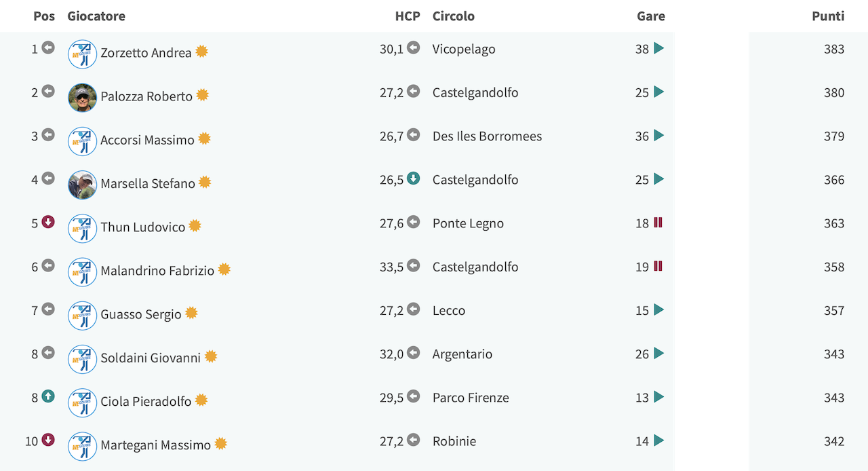
Task: Click the teal up-arrow position icon for Ciola Pieradolfo
Action: [47, 396]
